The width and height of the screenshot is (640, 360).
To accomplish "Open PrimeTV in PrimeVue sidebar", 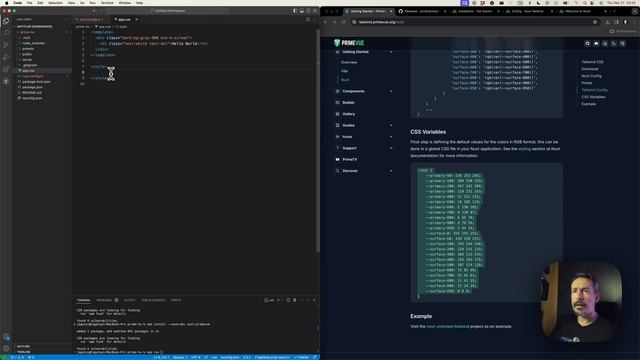I will click(x=350, y=160).
